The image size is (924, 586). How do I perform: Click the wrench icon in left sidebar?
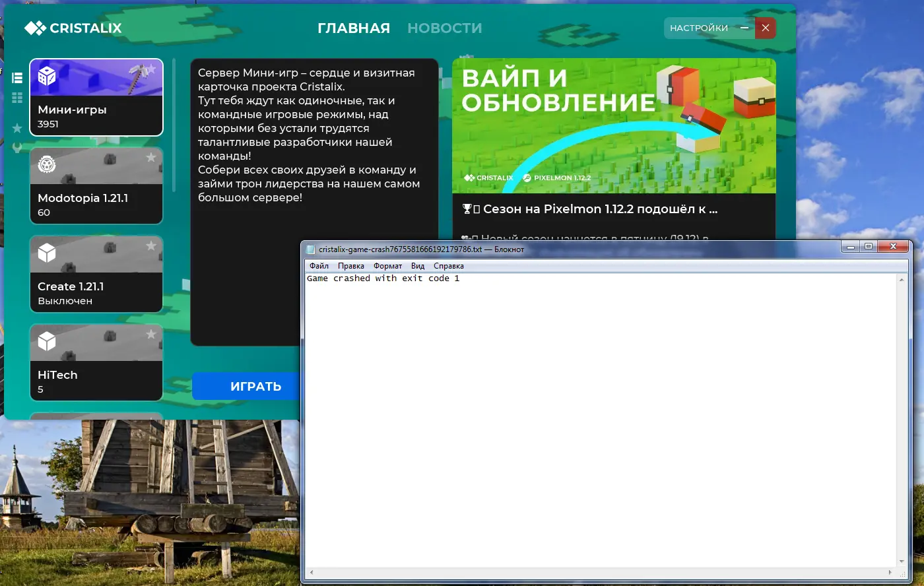coord(17,148)
